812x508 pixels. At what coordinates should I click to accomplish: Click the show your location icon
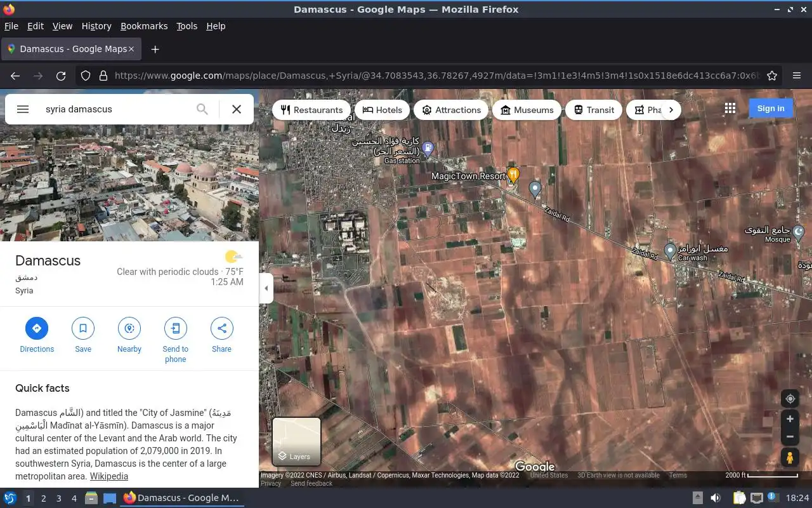point(790,399)
